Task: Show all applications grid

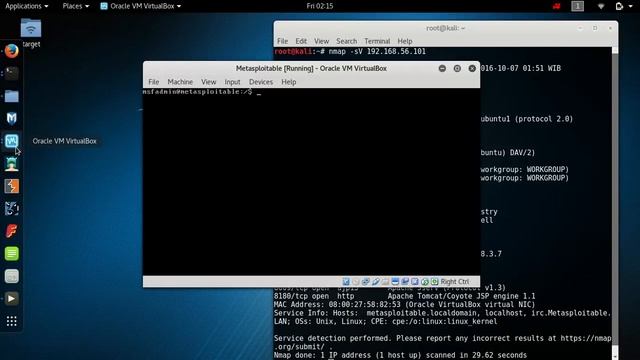Action: pos(11,321)
